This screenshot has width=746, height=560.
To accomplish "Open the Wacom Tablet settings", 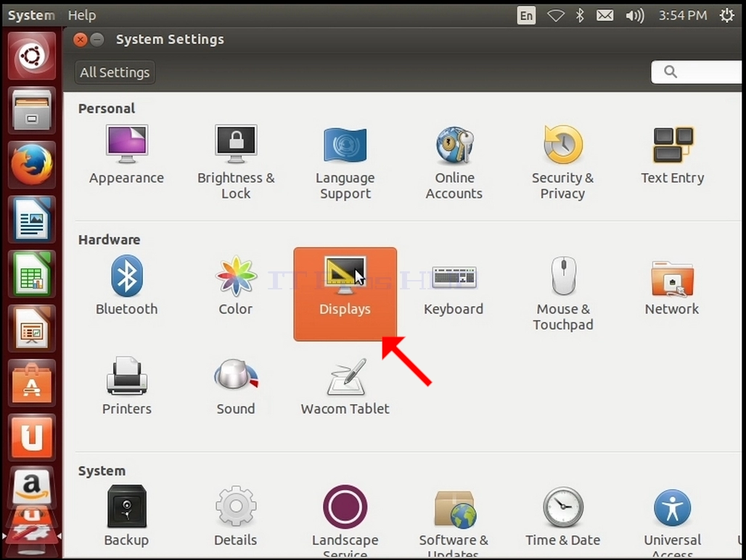I will (345, 387).
